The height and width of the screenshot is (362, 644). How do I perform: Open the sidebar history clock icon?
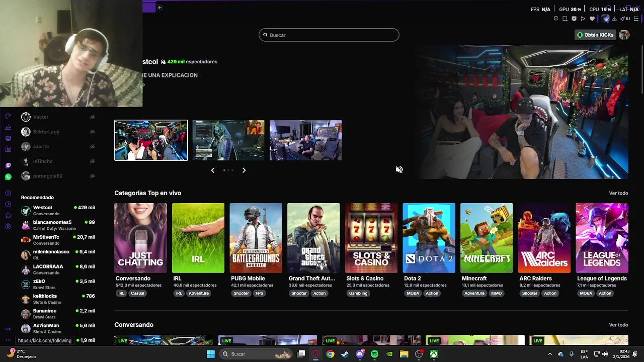click(8, 204)
